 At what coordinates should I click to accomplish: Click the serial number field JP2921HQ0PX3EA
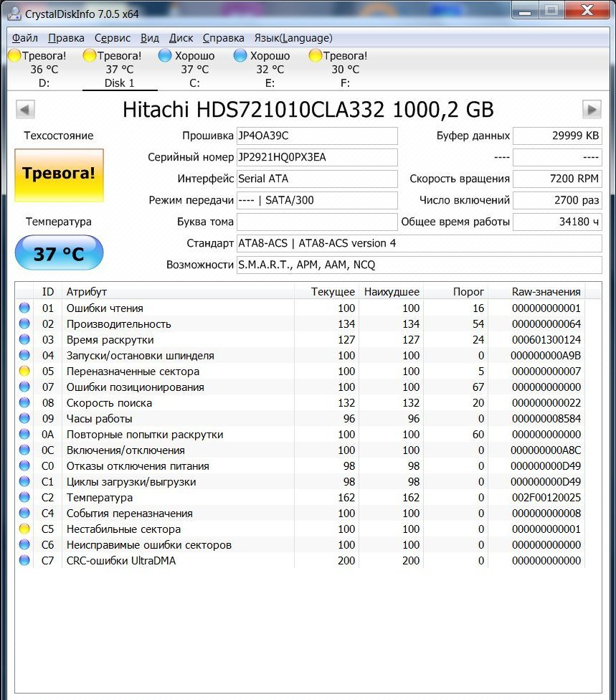[317, 157]
